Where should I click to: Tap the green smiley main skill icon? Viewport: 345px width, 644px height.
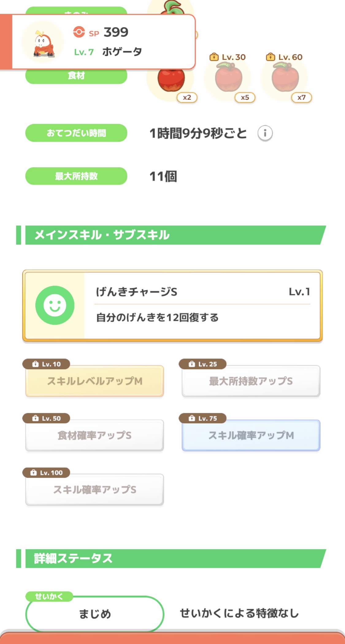(x=55, y=305)
